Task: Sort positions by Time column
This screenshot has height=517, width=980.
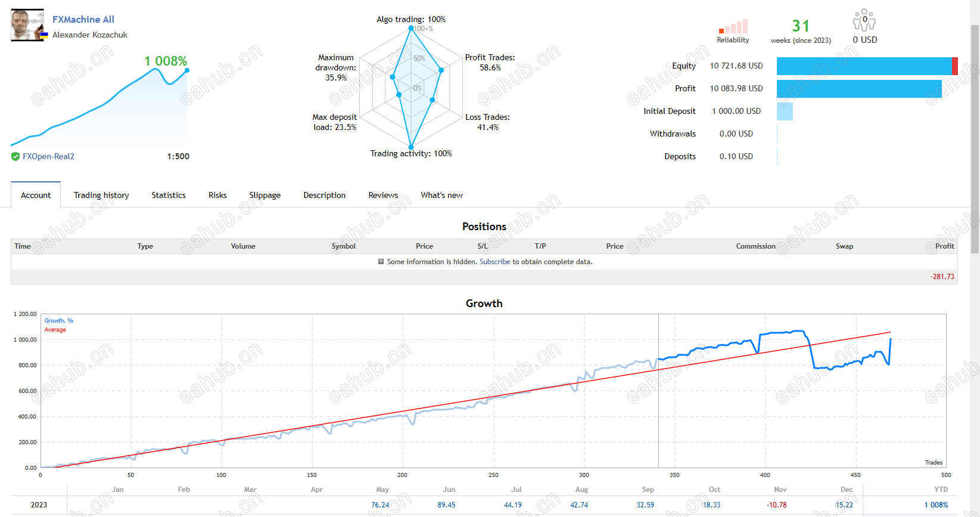Action: tap(23, 246)
